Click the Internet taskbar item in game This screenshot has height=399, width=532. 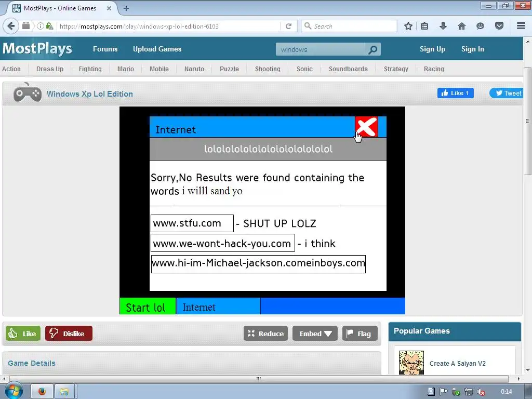[219, 307]
